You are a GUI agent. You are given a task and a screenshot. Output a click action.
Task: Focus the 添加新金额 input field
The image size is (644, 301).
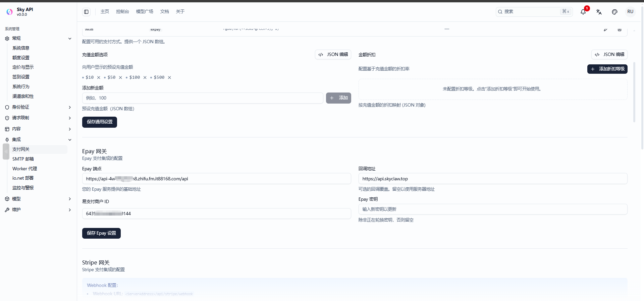[x=203, y=98]
